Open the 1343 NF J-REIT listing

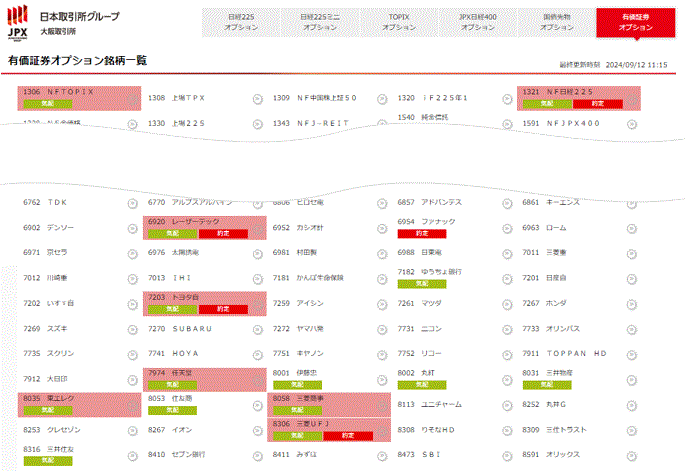pos(311,124)
